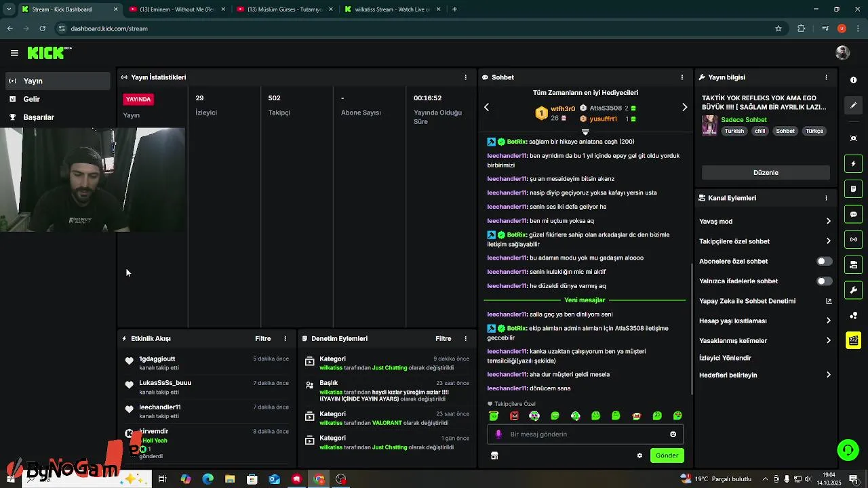
Task: Click the Düzenle button
Action: click(x=766, y=172)
